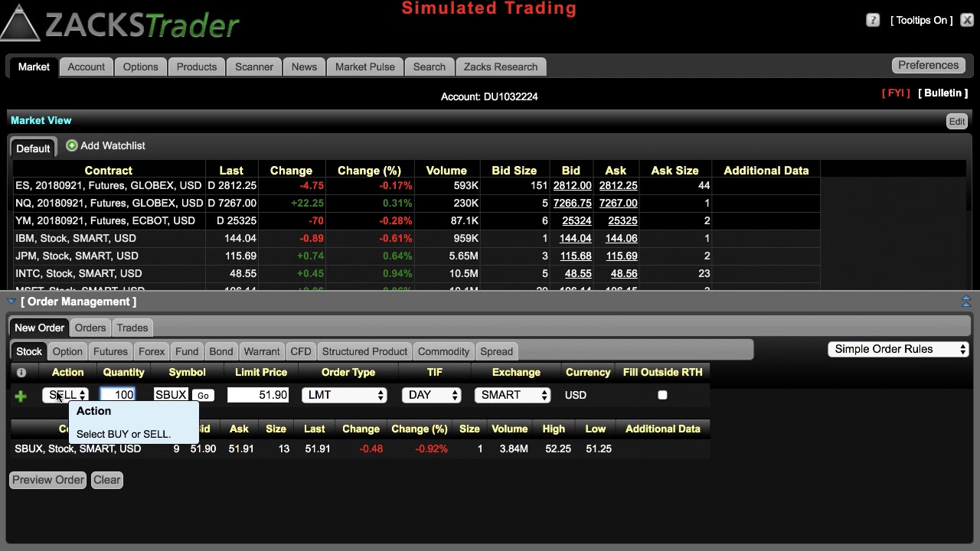The width and height of the screenshot is (980, 551).
Task: Switch to the Market tab
Action: [34, 67]
